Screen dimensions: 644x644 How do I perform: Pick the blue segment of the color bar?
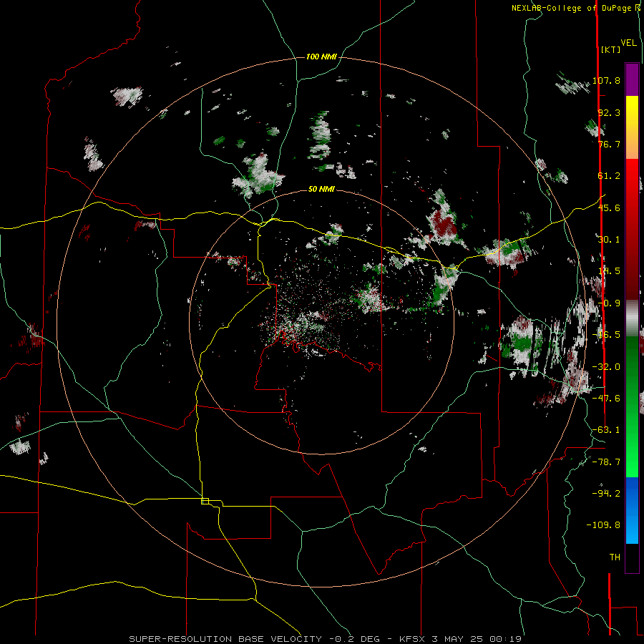coord(632,510)
